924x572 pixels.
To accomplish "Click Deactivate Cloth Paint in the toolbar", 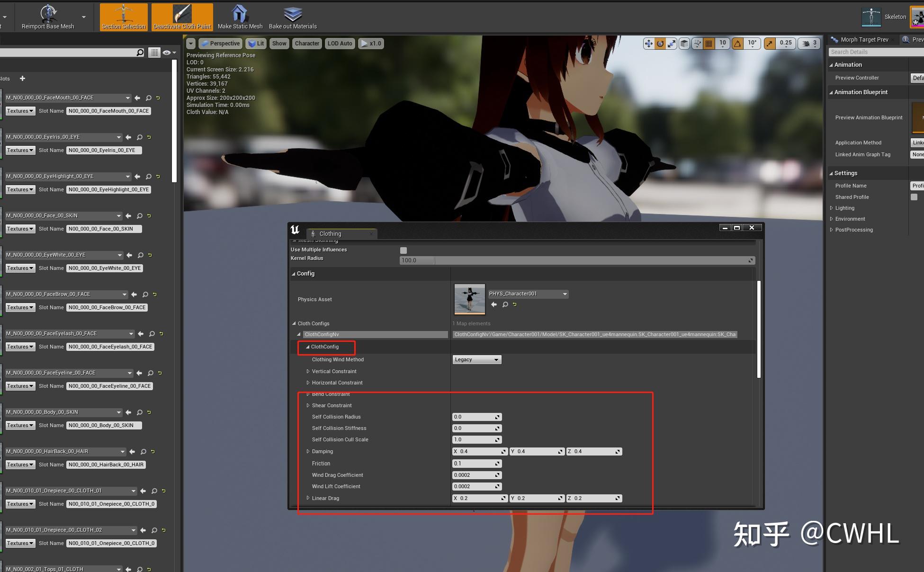I will click(x=182, y=17).
